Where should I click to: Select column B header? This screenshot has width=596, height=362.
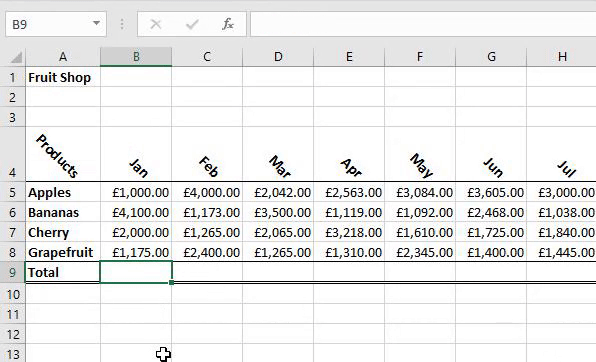click(x=136, y=57)
